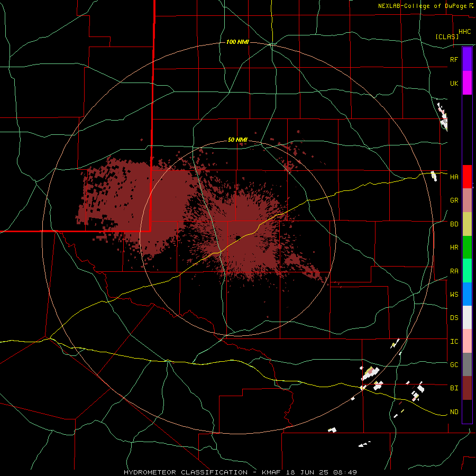Select the GC legend label
476x476 pixels.
[454, 365]
